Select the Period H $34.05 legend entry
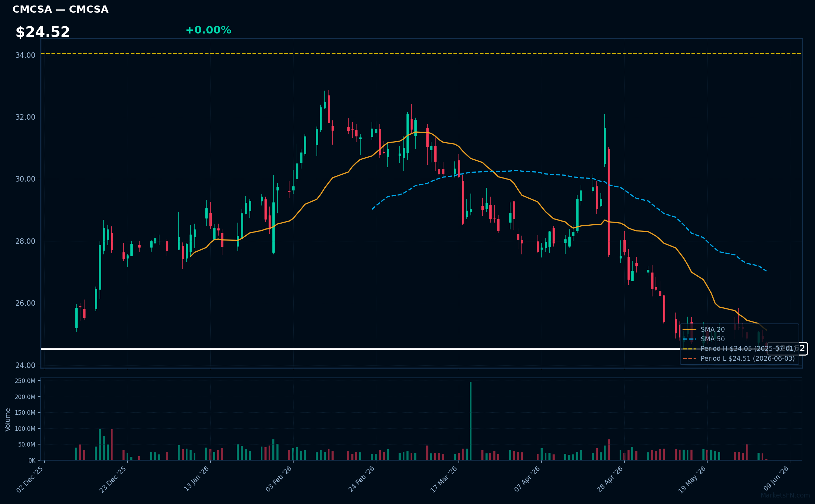 pyautogui.click(x=739, y=348)
